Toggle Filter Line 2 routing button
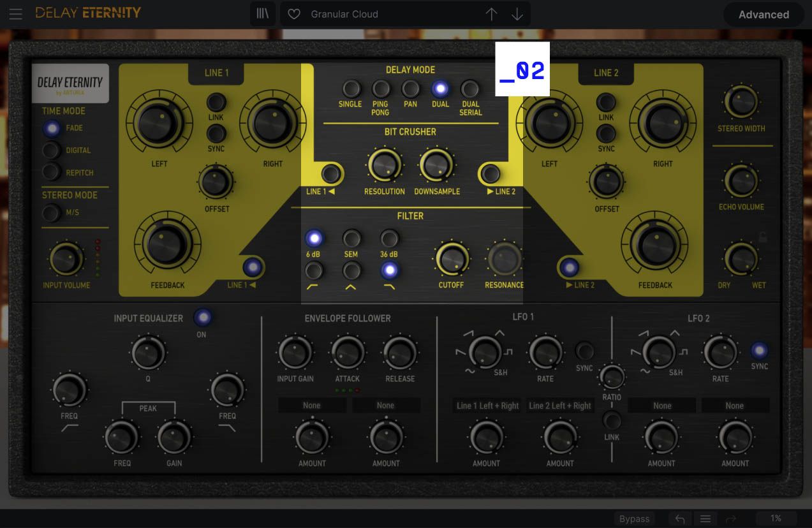812x528 pixels. 568,267
